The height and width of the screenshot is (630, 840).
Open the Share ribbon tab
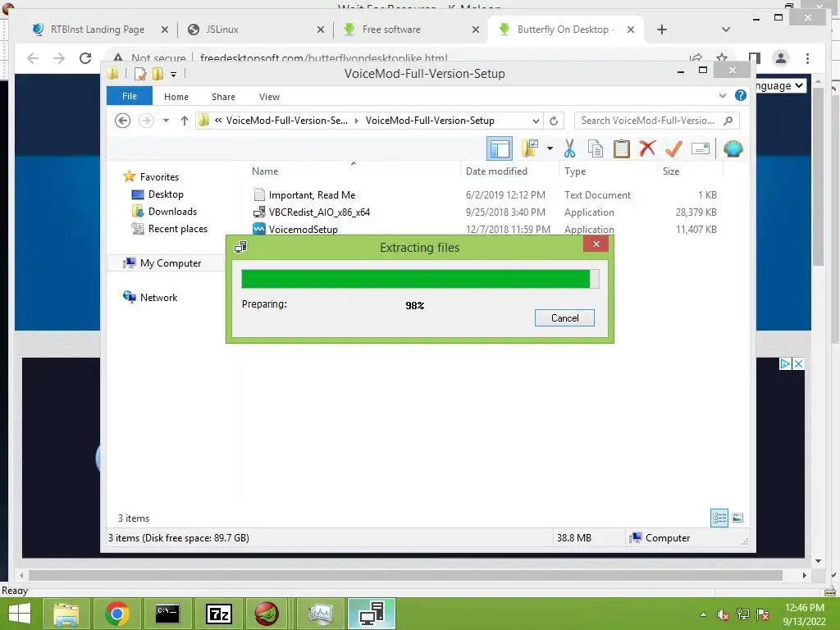(x=223, y=97)
